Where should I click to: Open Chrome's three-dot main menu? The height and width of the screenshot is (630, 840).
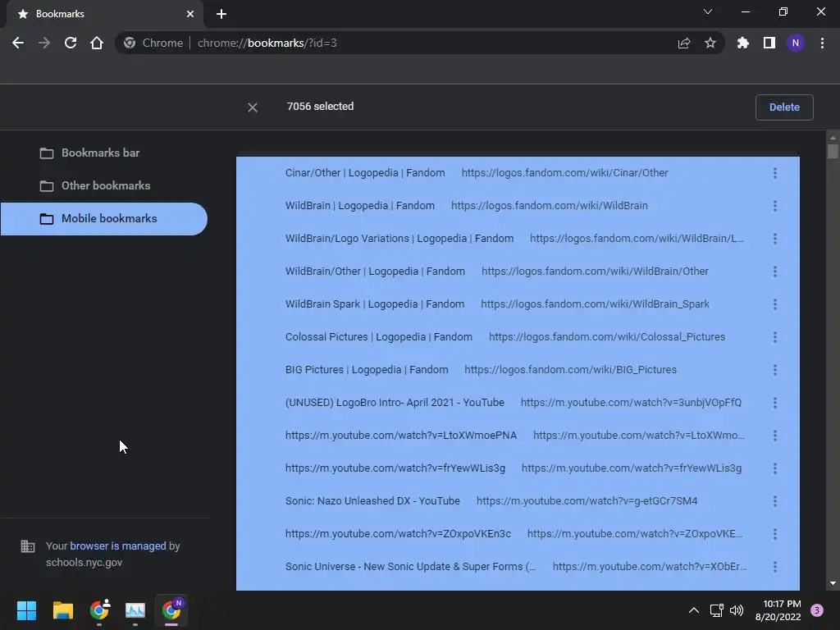[822, 43]
